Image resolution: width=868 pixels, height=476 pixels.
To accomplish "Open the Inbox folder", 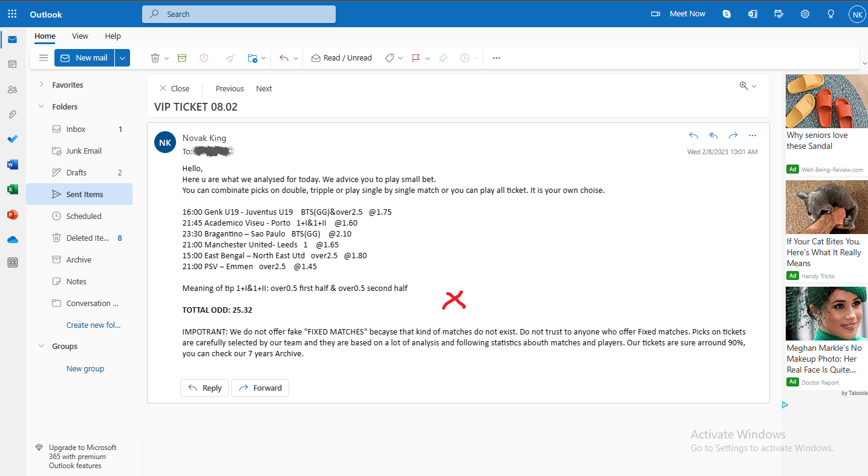I will [79, 129].
